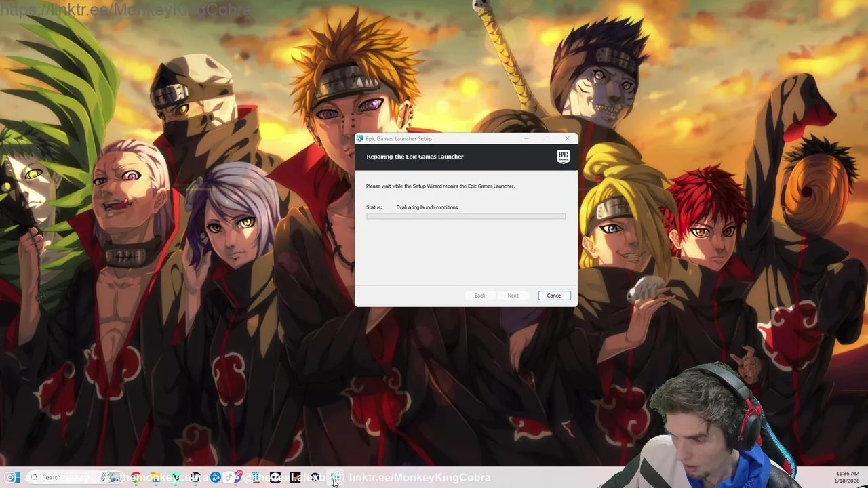Viewport: 868px width, 488px height.
Task: Open File Explorer from the taskbar
Action: (x=155, y=477)
